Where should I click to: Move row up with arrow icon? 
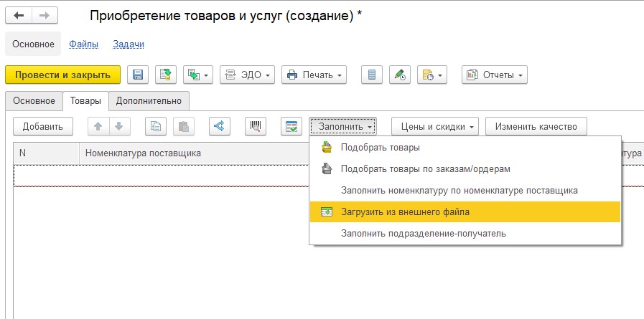[x=98, y=127]
